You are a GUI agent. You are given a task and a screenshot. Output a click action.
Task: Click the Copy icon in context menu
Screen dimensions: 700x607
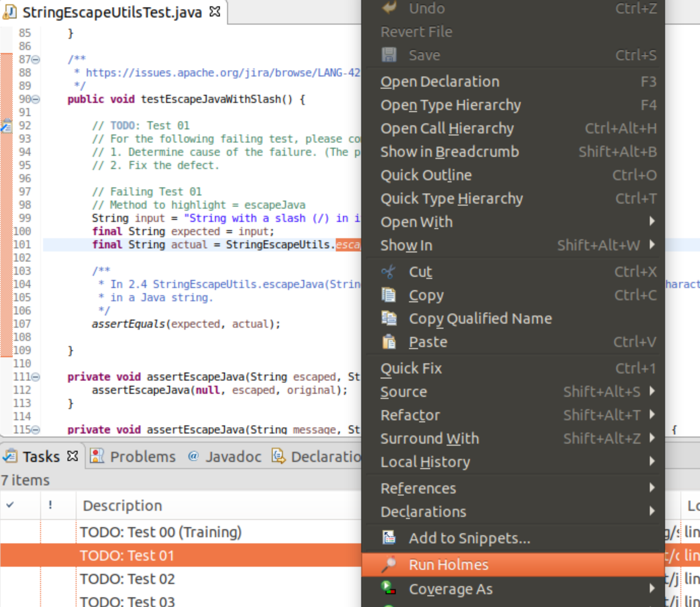pyautogui.click(x=389, y=295)
